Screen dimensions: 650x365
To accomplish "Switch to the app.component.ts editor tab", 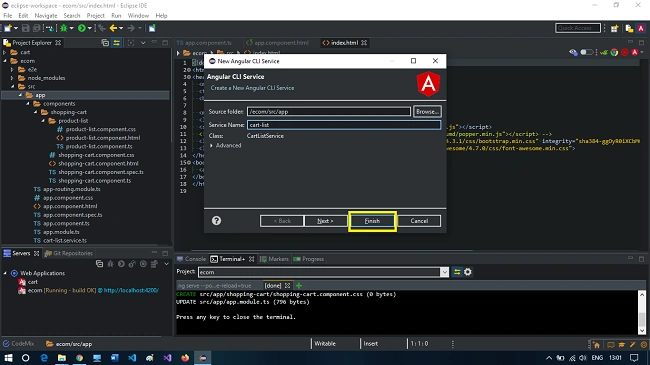I will 204,43.
